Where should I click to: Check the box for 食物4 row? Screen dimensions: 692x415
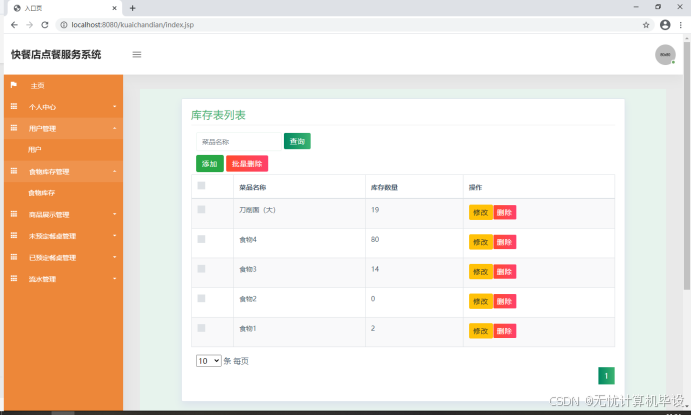201,239
